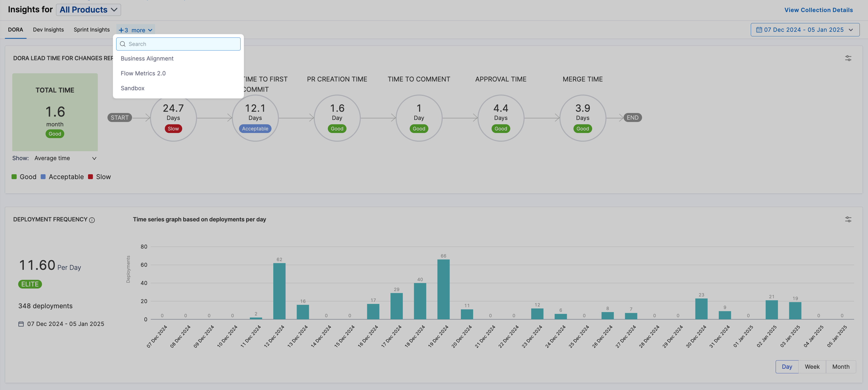
Task: Choose Business Alignment menu entry
Action: coord(147,58)
